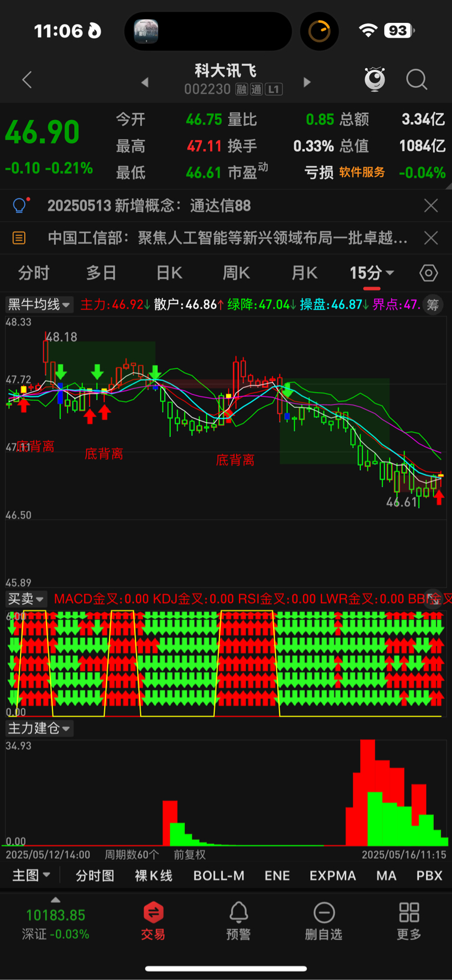Open Dynamic Island media thumbnail
The image size is (452, 980).
coord(146,31)
